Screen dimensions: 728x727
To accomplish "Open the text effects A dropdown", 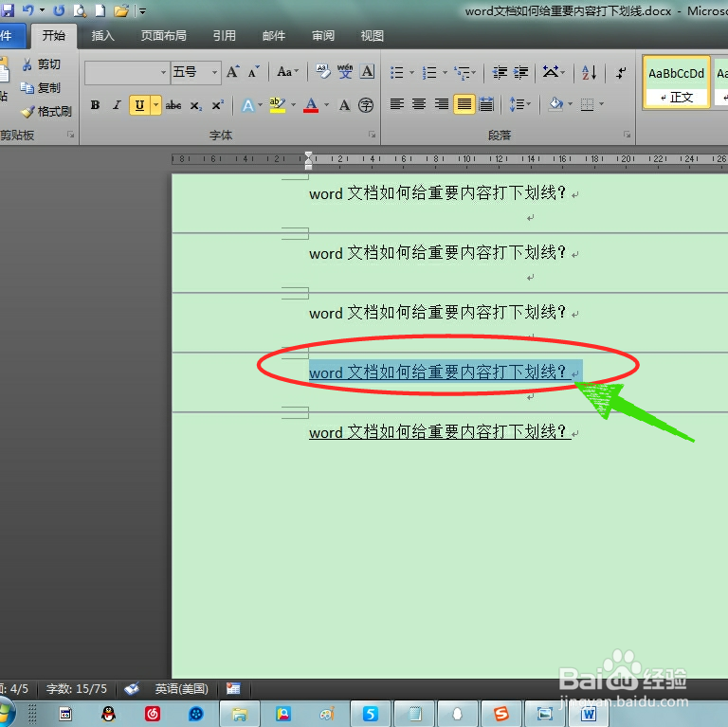I will coord(252,105).
